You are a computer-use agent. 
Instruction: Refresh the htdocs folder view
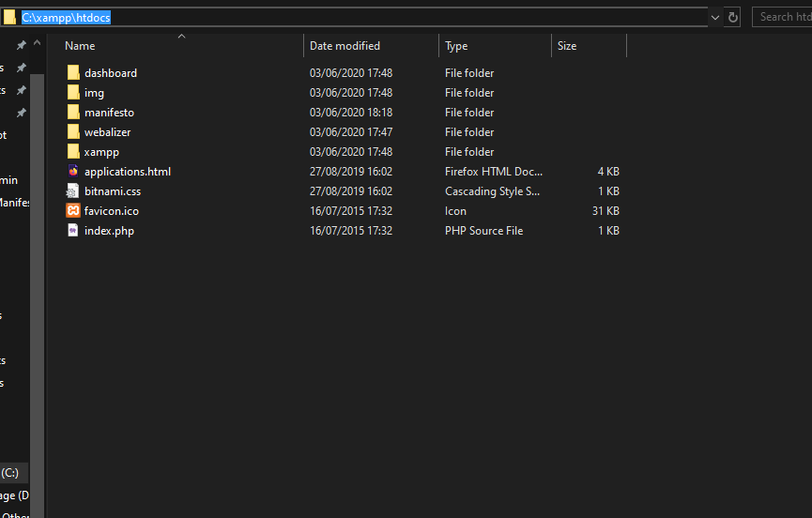[x=732, y=17]
